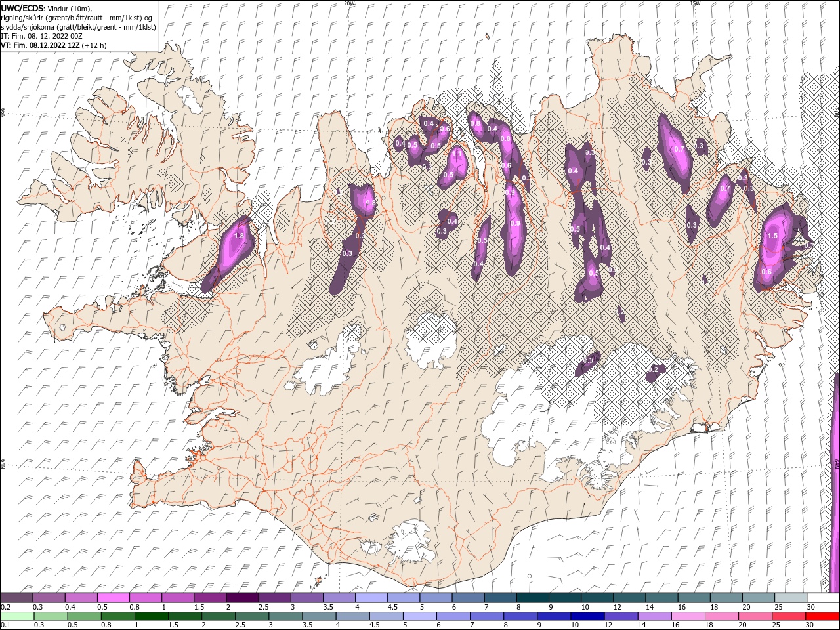The height and width of the screenshot is (630, 840).
Task: Upper legend: pick swatch between 12 and 14
Action: (629, 598)
